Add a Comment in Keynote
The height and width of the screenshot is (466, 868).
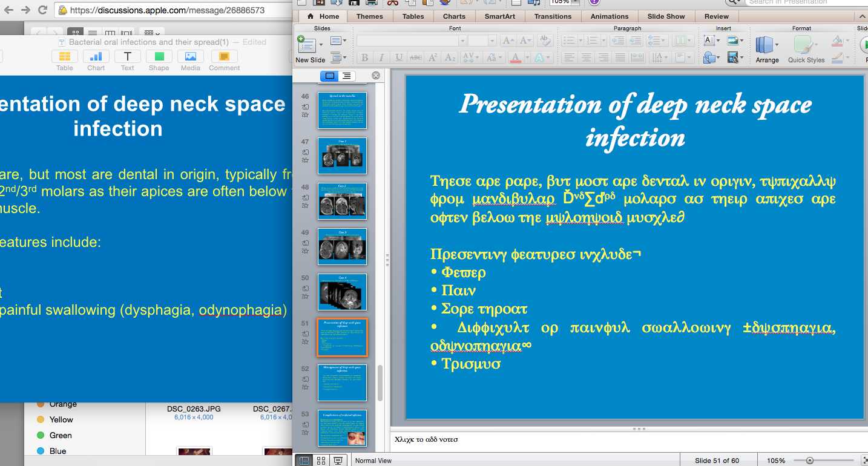[x=224, y=57]
